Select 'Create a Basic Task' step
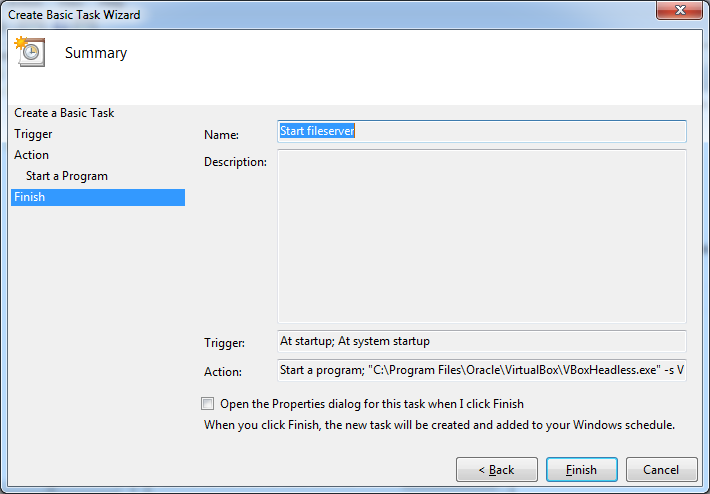The image size is (710, 494). pyautogui.click(x=64, y=113)
